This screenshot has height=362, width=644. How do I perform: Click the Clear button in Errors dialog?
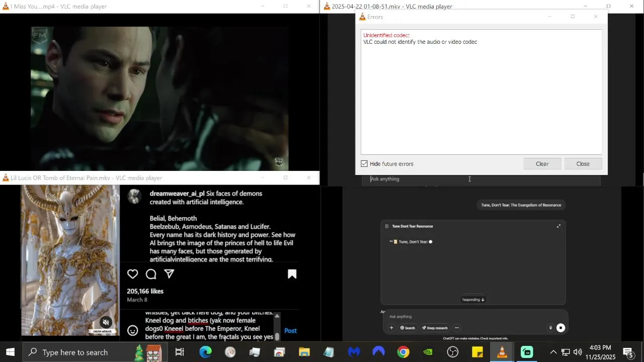(x=542, y=164)
